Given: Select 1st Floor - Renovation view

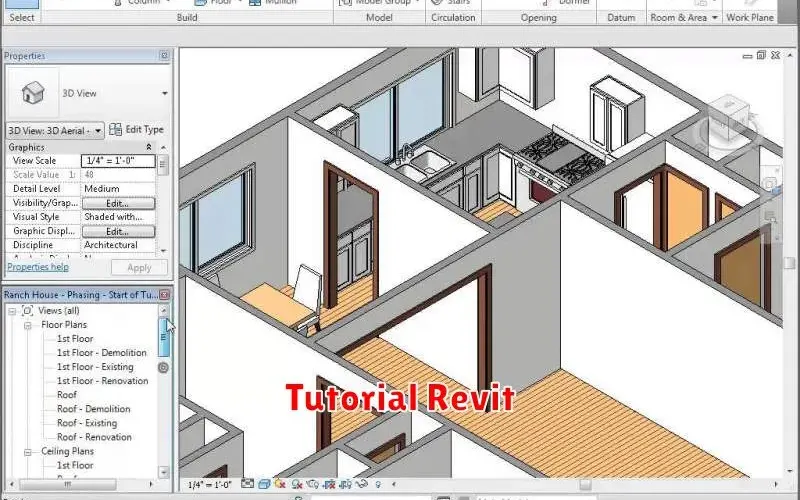Looking at the screenshot, I should (x=103, y=381).
